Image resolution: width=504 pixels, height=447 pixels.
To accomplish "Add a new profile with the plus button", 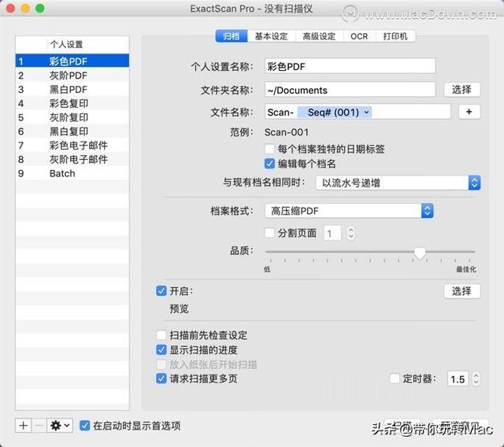I will coord(23,426).
